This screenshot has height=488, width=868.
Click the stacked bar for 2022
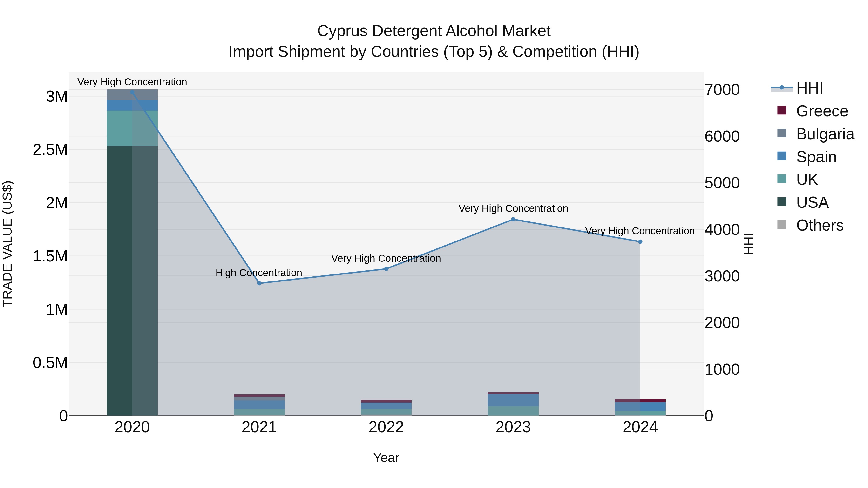click(x=386, y=408)
